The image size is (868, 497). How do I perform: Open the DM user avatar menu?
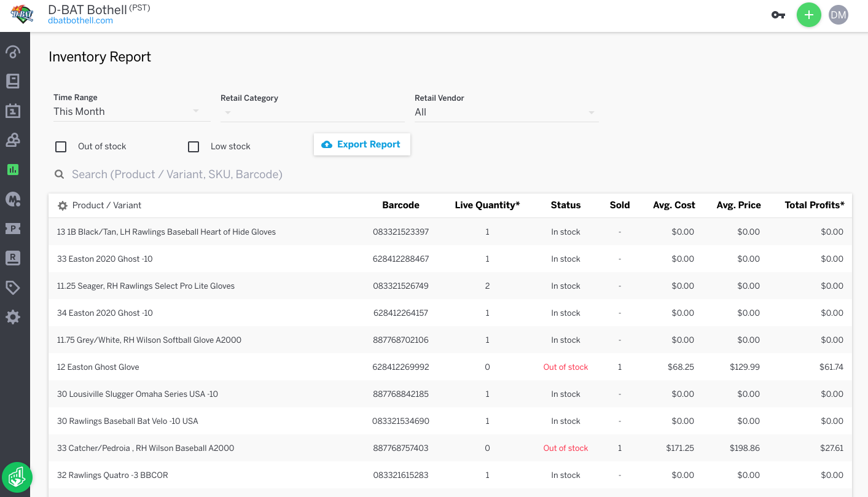tap(839, 15)
